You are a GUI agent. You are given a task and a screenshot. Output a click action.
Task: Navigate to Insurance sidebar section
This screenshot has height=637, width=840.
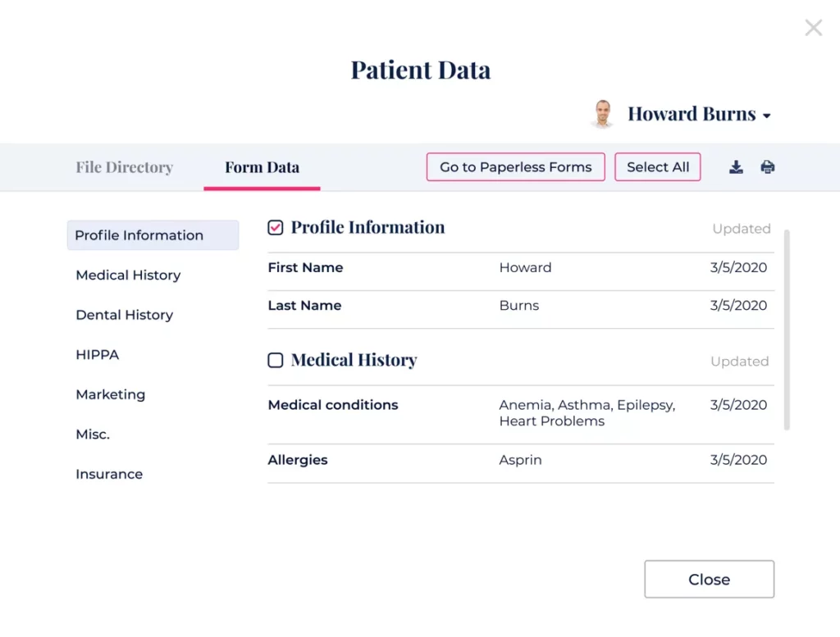(109, 474)
